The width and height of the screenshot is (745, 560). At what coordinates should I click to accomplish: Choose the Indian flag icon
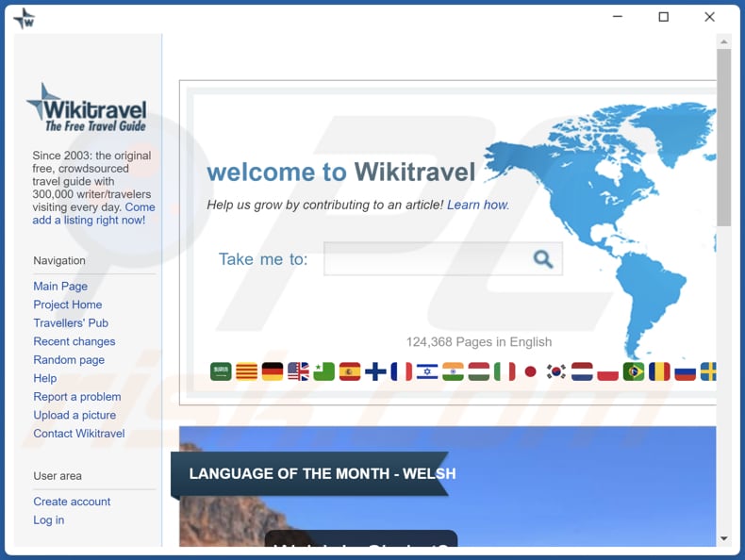(453, 371)
